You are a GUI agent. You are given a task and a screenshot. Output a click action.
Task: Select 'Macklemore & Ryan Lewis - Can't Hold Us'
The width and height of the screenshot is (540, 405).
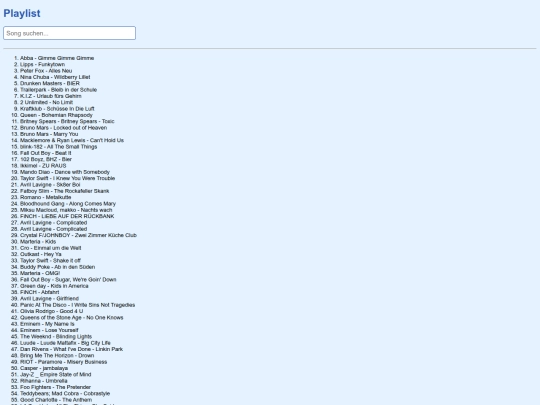[x=72, y=140]
